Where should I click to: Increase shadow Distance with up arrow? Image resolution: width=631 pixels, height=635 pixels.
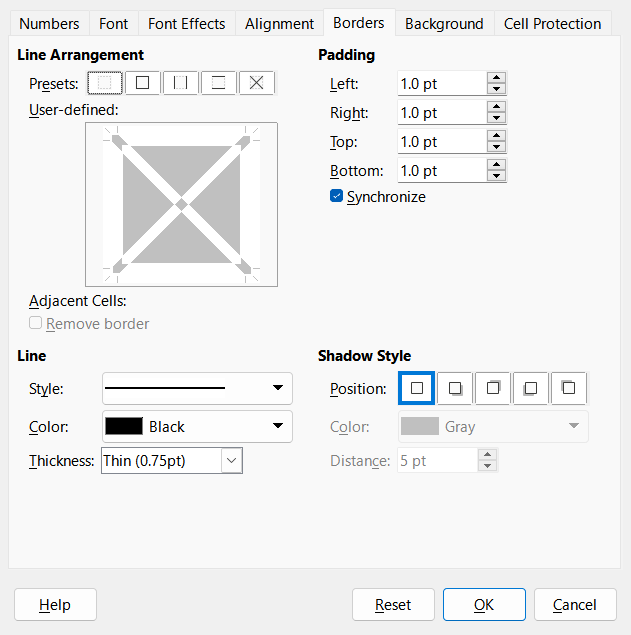(488, 455)
